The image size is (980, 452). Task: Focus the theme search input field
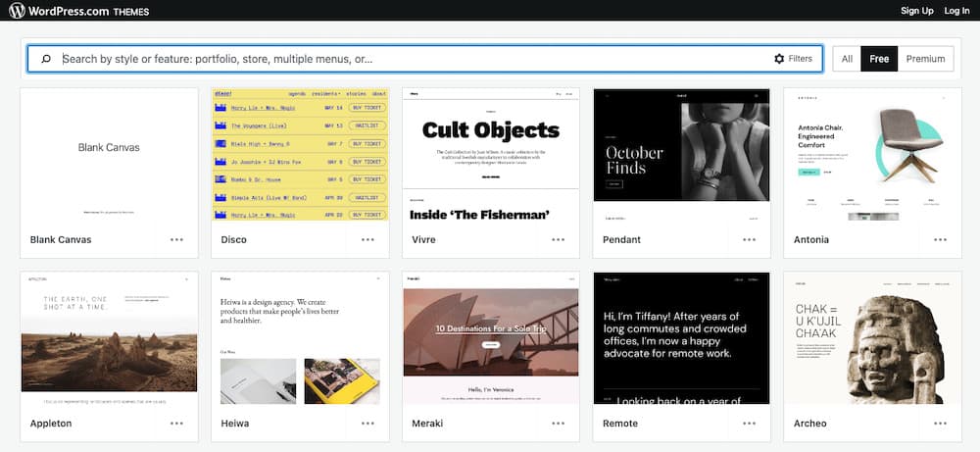pos(425,59)
